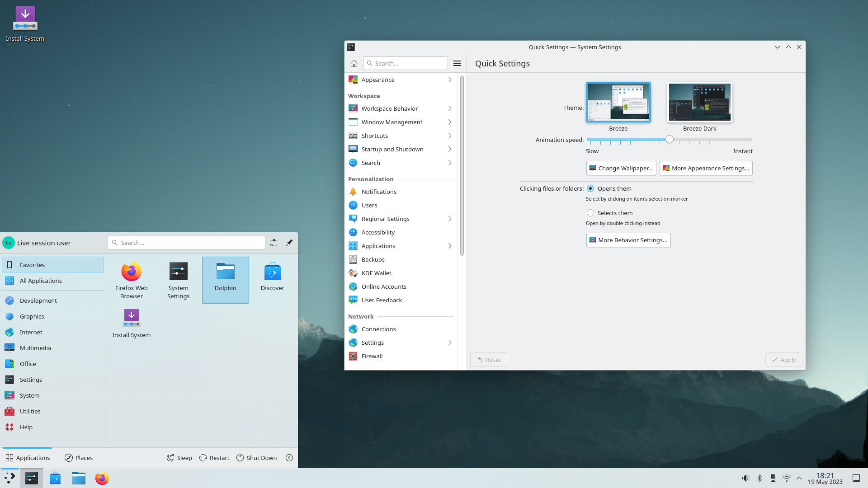The width and height of the screenshot is (868, 488).
Task: Click the configure launcher sliders icon
Action: [x=274, y=243]
